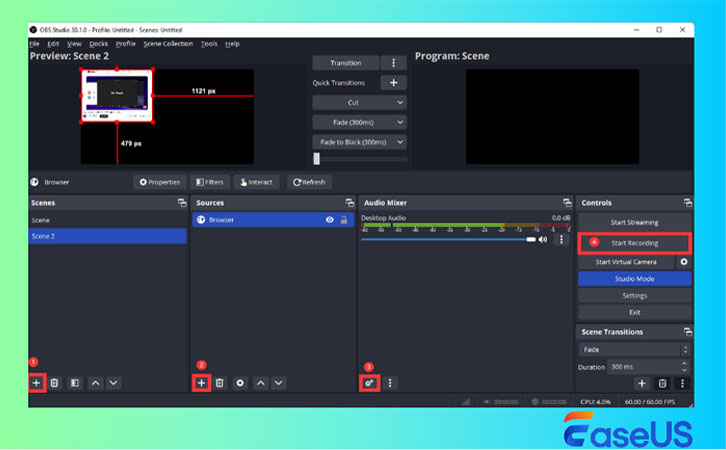The width and height of the screenshot is (726, 450).
Task: Float the Scene Transitions dock panel
Action: point(688,332)
